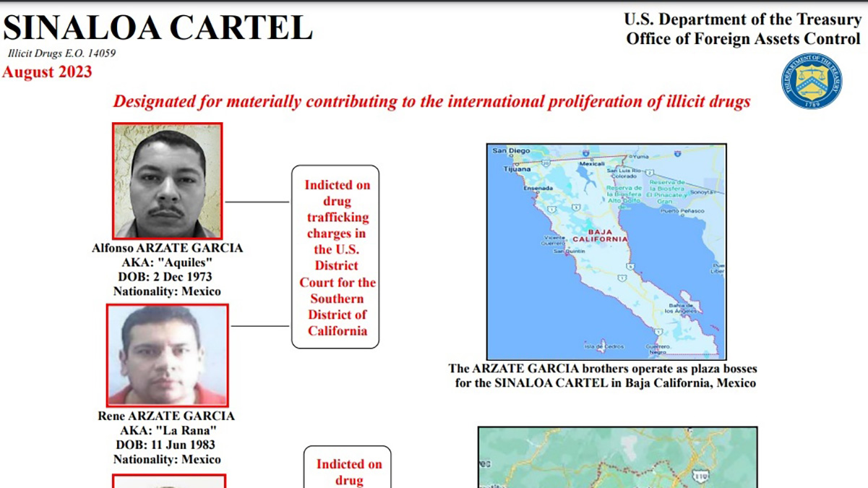
Task: Click the alias 'AKA: "La Rana"'
Action: coord(168,430)
